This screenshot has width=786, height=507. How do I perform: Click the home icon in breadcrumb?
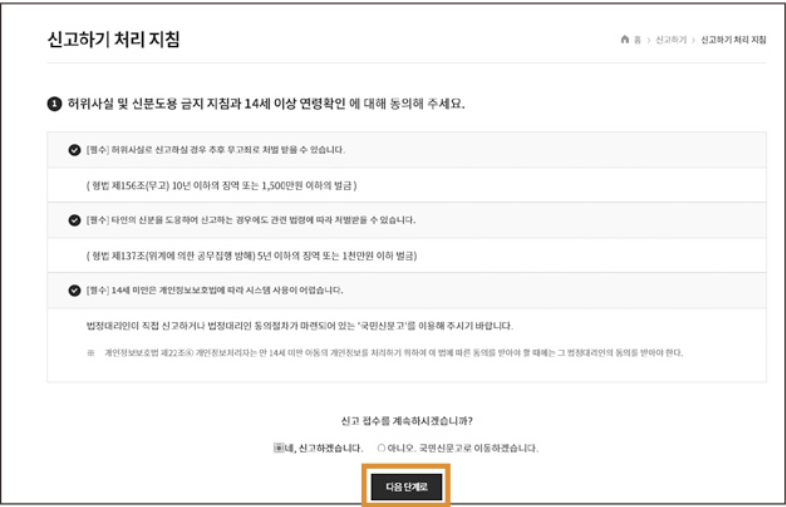[x=625, y=39]
